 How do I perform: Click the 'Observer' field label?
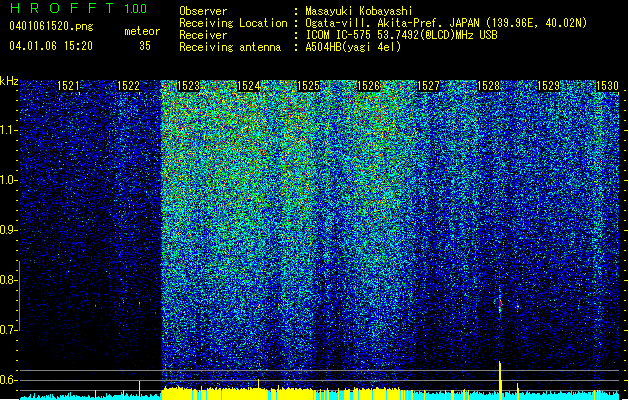click(x=203, y=11)
